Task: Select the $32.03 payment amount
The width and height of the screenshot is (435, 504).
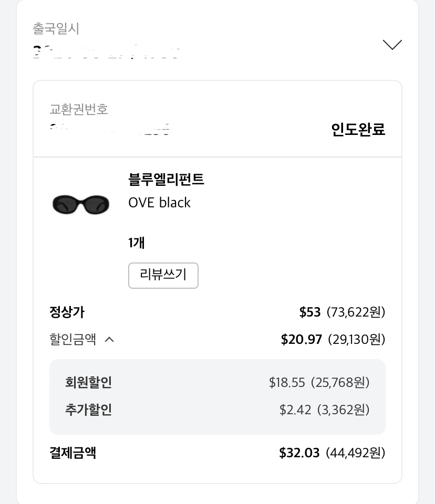Action: (299, 453)
